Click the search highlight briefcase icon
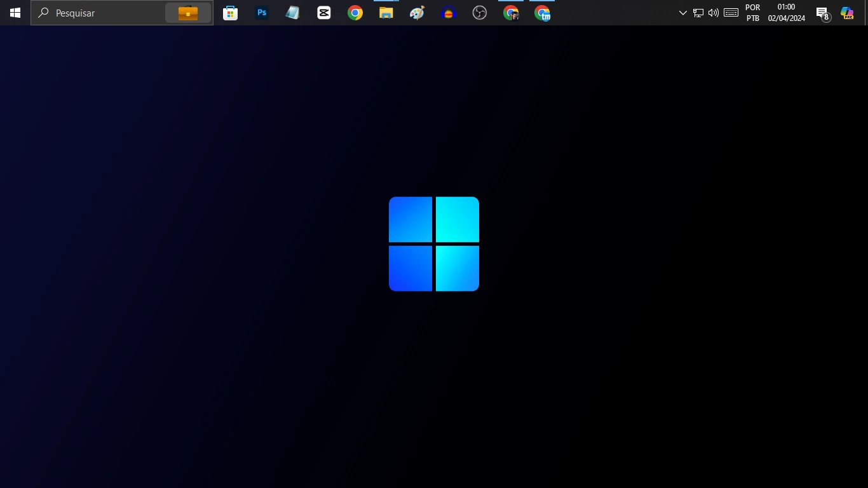The image size is (868, 488). point(187,13)
